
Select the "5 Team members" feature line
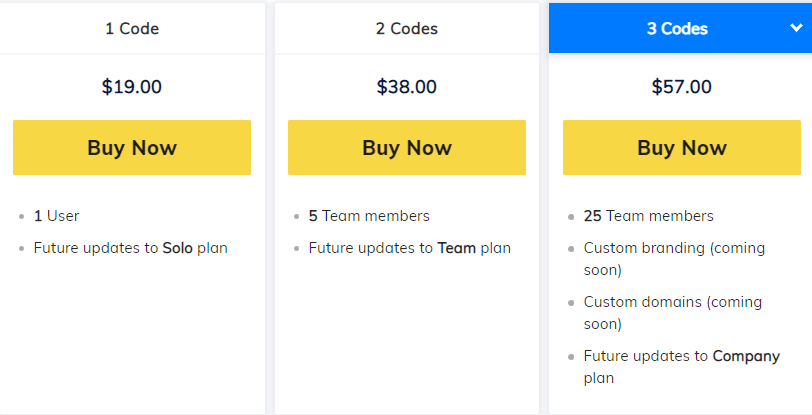[369, 216]
